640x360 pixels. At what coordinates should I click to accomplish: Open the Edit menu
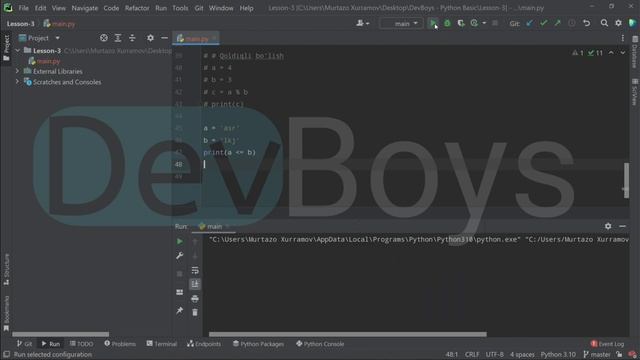pyautogui.click(x=40, y=8)
